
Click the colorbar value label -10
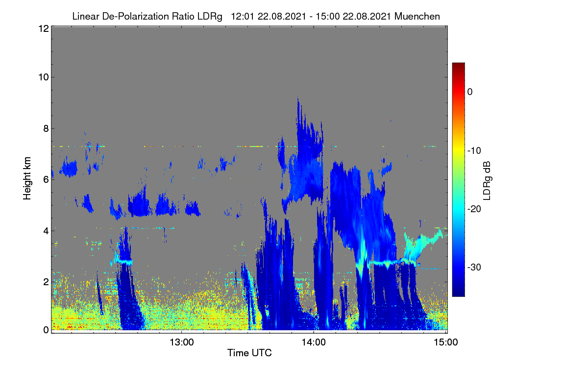[474, 150]
